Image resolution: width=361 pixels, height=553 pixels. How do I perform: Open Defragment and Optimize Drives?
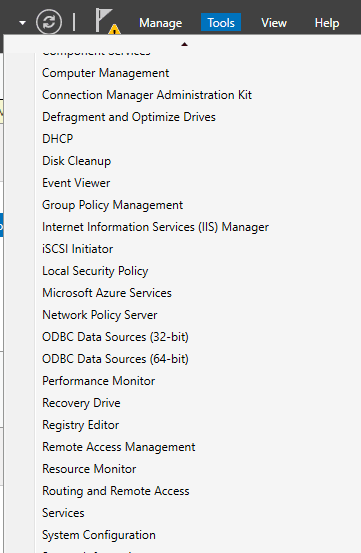tap(129, 117)
